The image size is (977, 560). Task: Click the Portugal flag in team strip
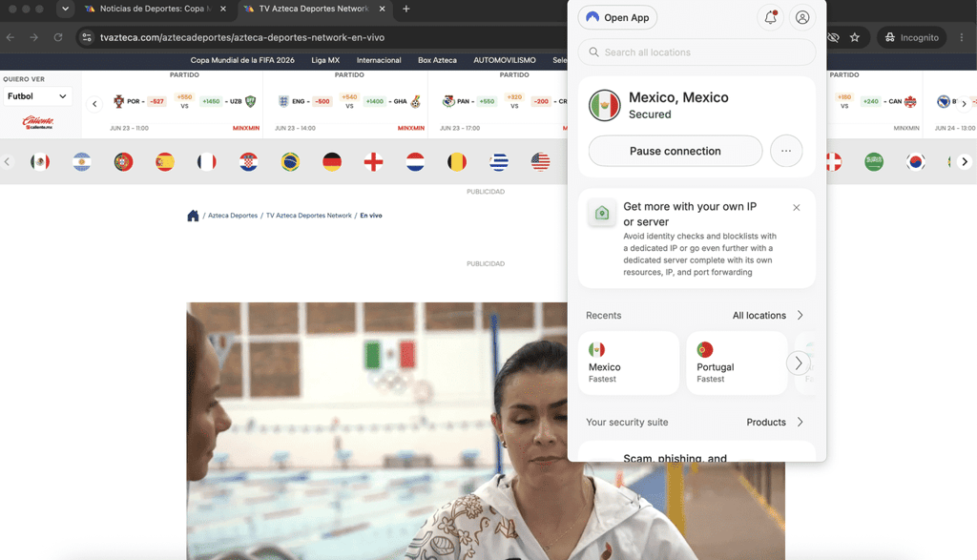pos(123,162)
